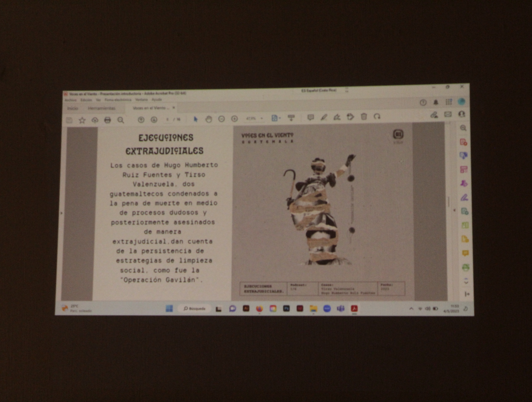The width and height of the screenshot is (532, 402).
Task: Open the Edición menu
Action: click(86, 100)
